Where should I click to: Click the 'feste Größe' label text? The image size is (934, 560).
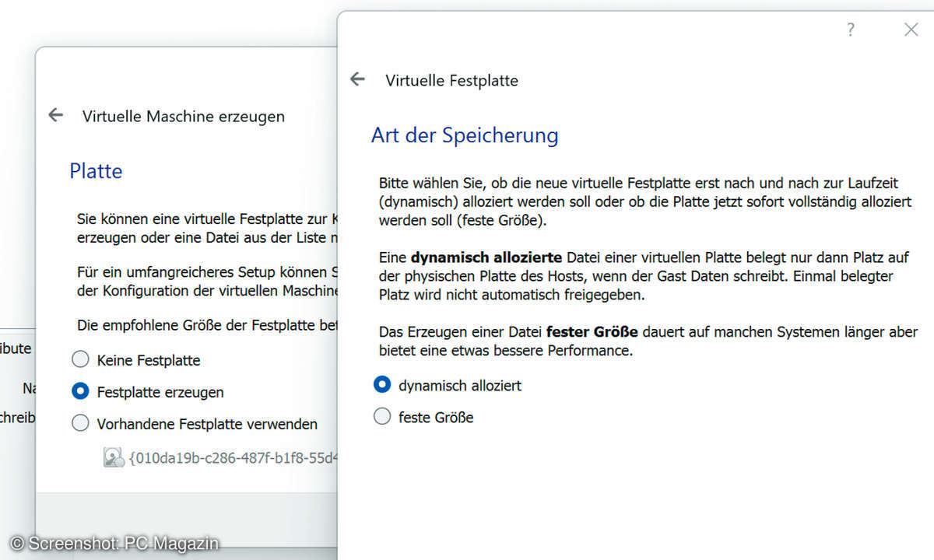[x=436, y=418]
